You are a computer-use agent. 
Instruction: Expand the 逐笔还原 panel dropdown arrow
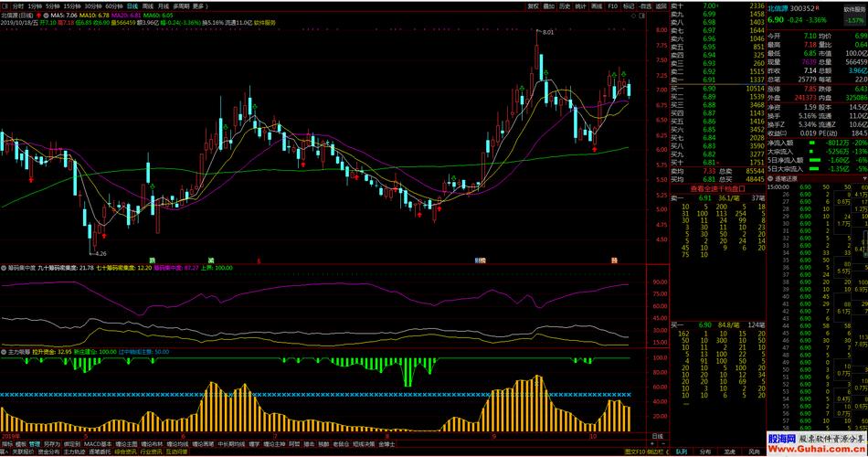pyautogui.click(x=864, y=178)
